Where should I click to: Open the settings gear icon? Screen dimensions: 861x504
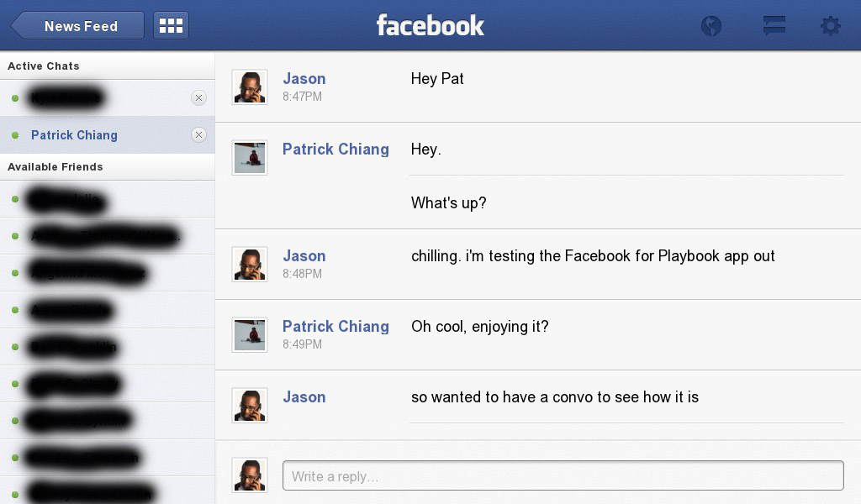830,26
